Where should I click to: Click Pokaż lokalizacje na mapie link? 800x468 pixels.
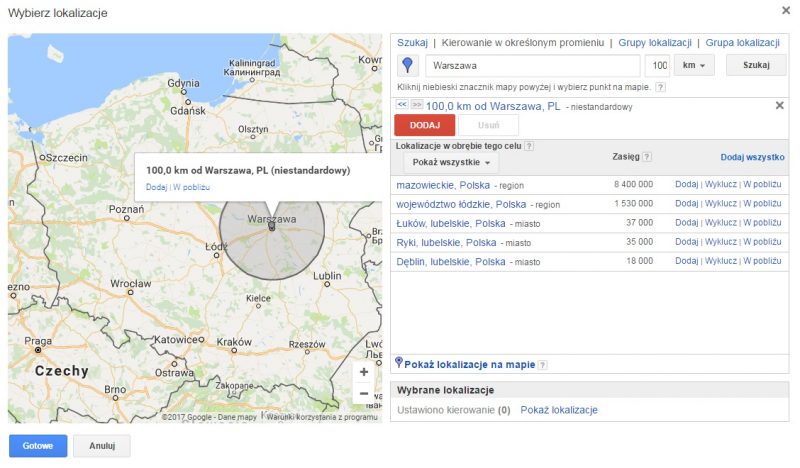pos(469,365)
